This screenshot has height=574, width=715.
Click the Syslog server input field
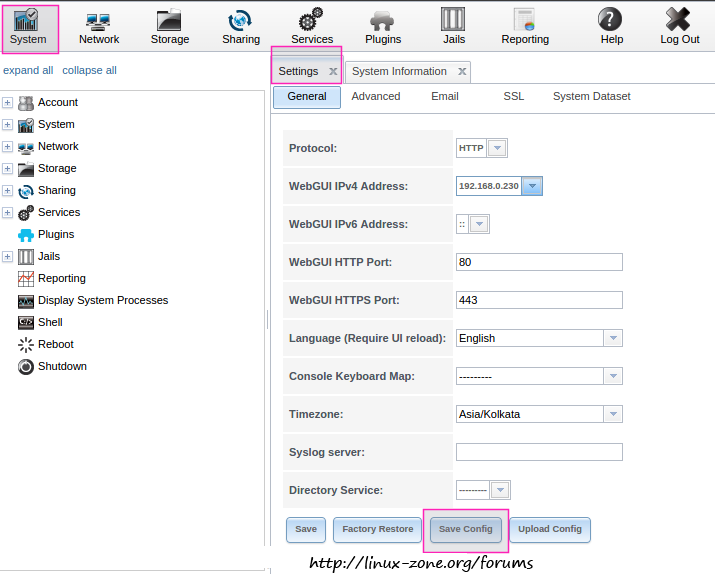539,452
